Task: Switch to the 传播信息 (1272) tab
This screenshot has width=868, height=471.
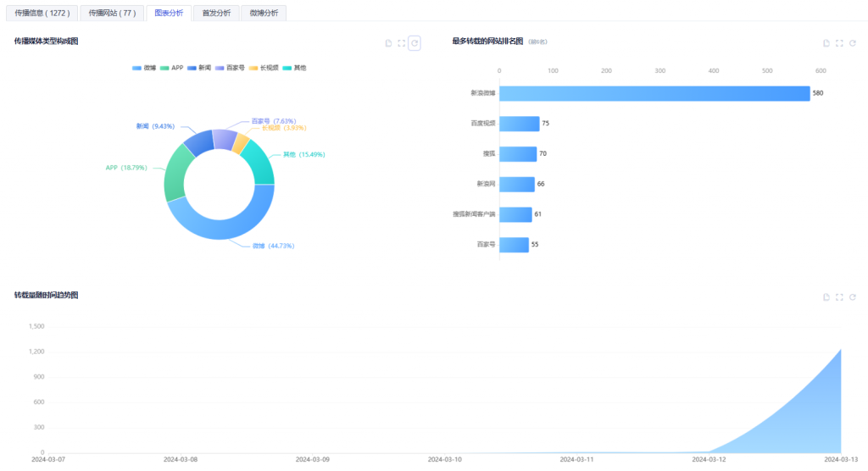Action: tap(41, 13)
